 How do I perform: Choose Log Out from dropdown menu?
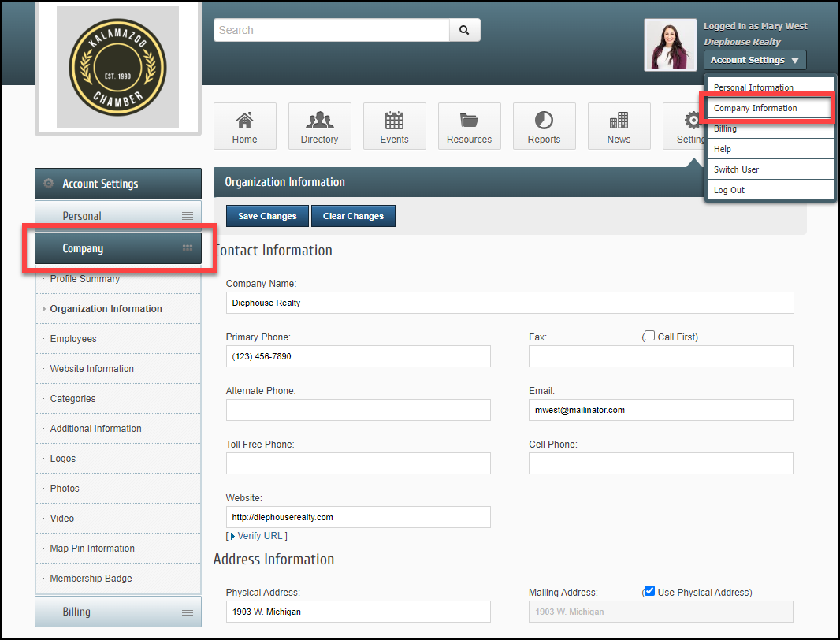coord(729,190)
